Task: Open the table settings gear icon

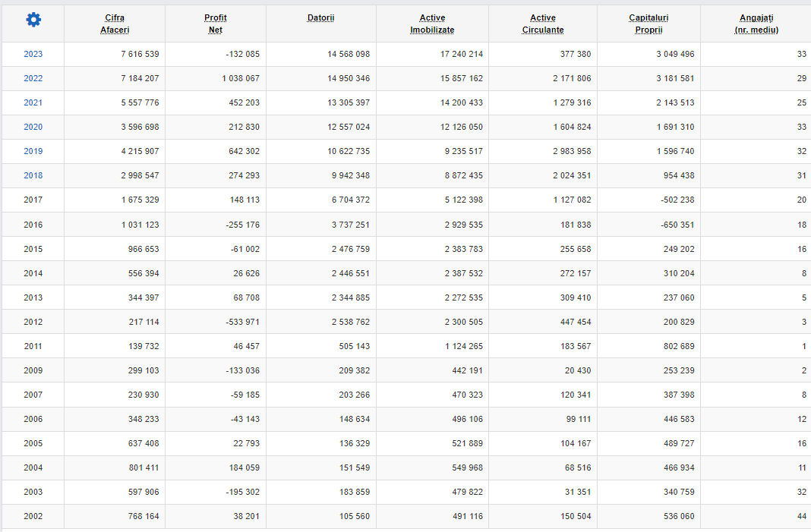Action: pyautogui.click(x=33, y=20)
